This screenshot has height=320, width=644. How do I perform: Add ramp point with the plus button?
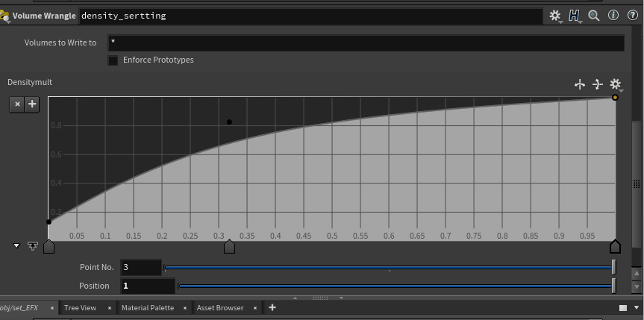(x=32, y=104)
